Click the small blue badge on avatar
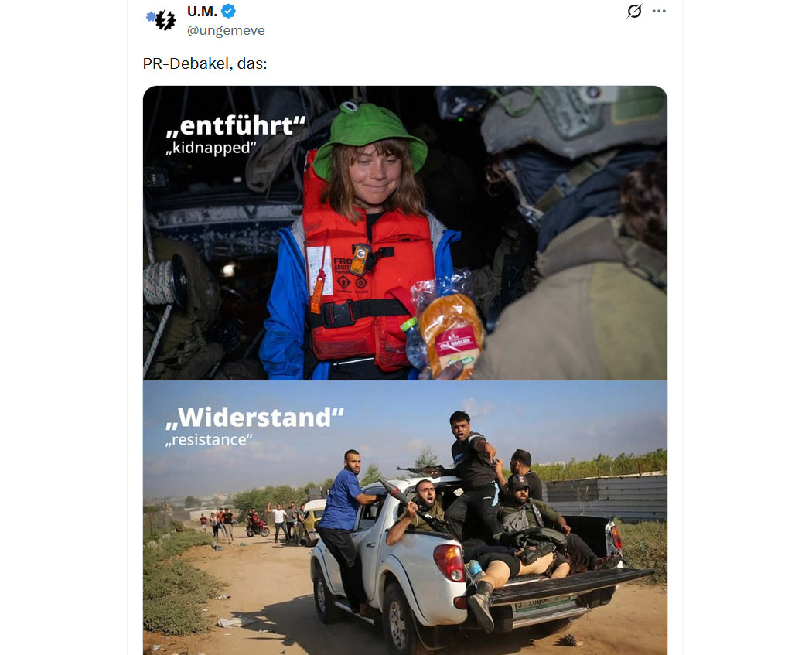Viewport: 812px width, 655px height. pyautogui.click(x=151, y=16)
